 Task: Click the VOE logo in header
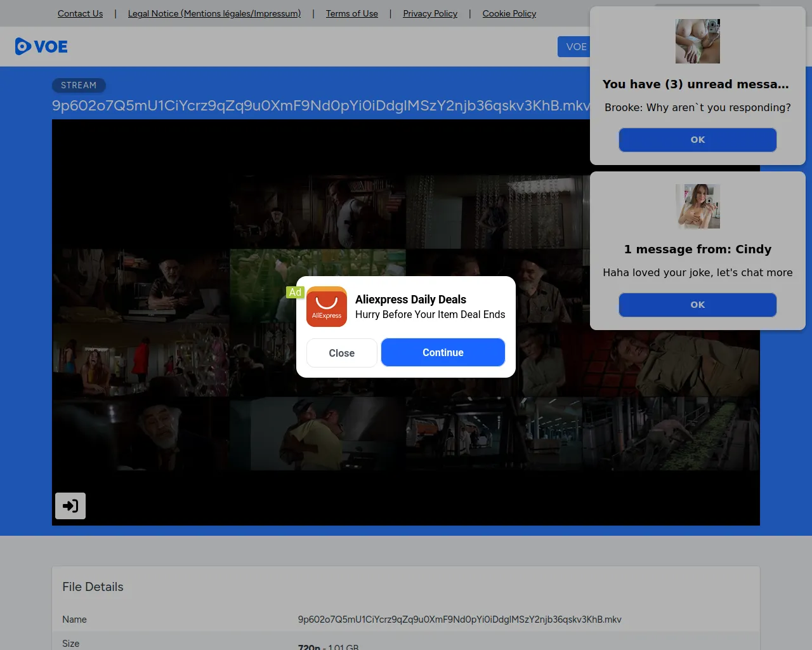pos(41,46)
